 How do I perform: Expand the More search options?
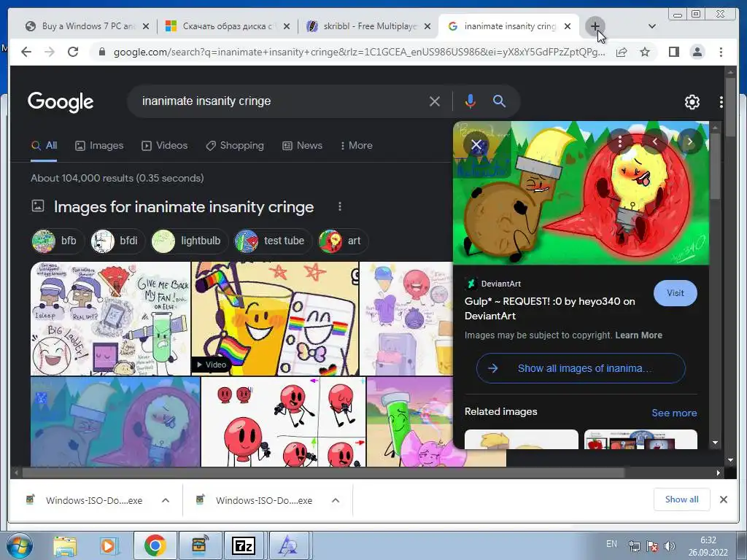(356, 146)
